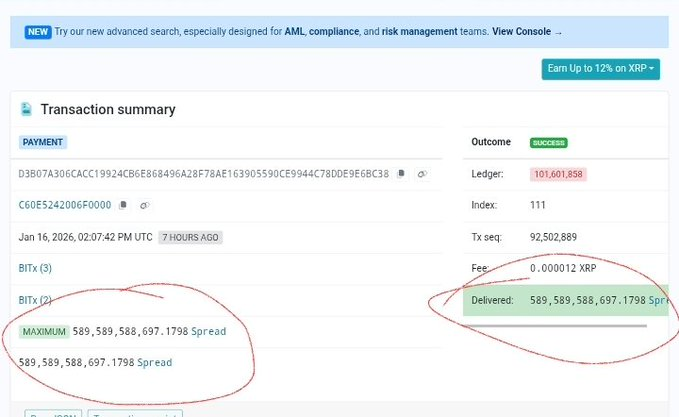Open the BITx (2) account link

(x=35, y=300)
